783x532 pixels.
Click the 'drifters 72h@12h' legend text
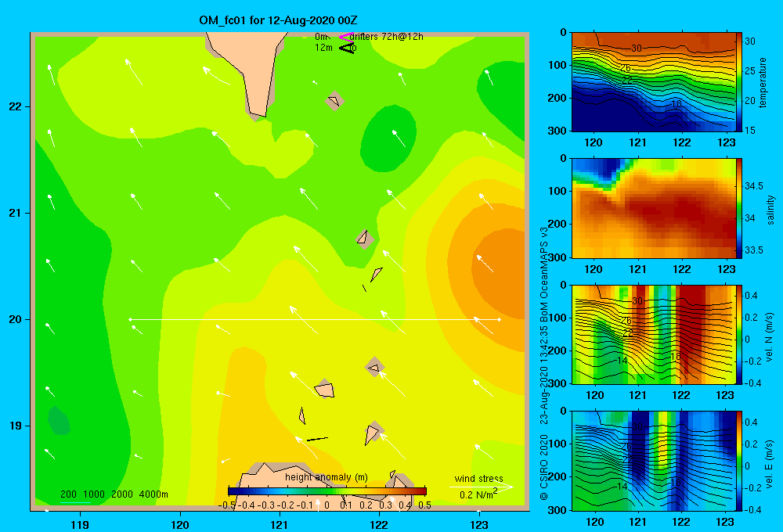[386, 37]
